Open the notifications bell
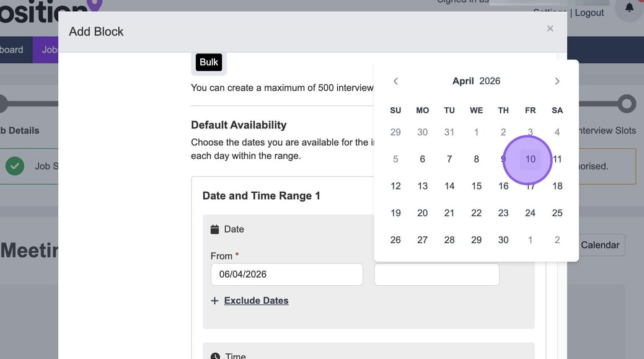Screen dimensions: 644x359 (629, 8)
